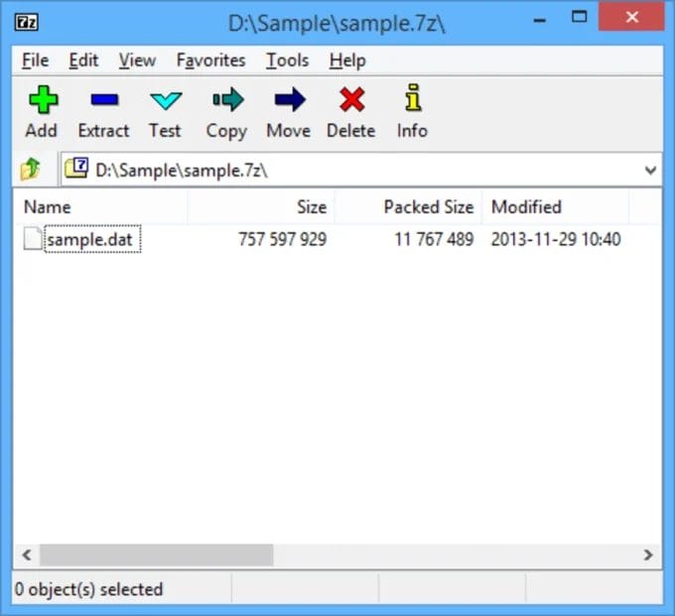Go up one folder level icon
The width and height of the screenshot is (675, 616).
coord(31,170)
